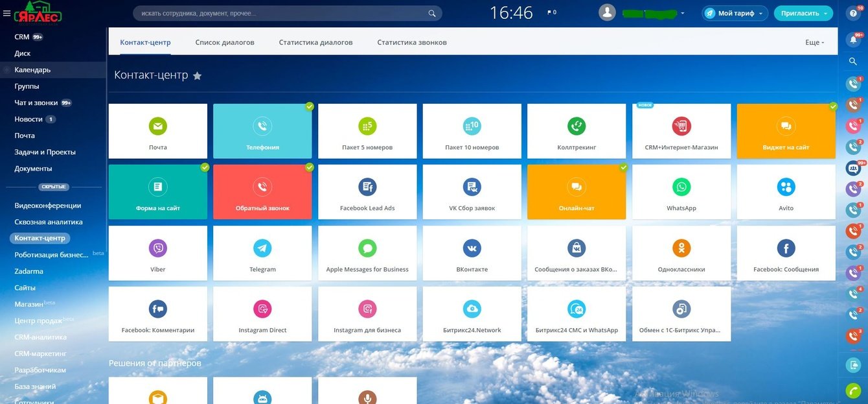Connect Instagram Direct tile

[262, 314]
